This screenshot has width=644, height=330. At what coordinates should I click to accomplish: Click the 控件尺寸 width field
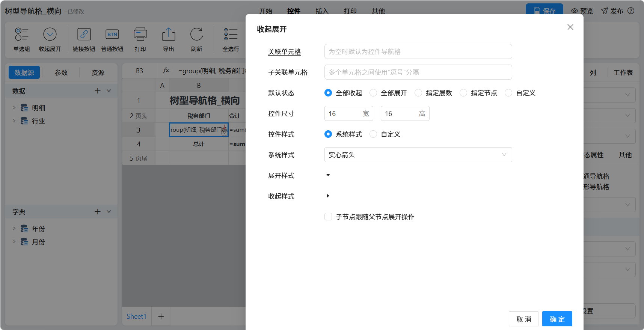pos(348,113)
